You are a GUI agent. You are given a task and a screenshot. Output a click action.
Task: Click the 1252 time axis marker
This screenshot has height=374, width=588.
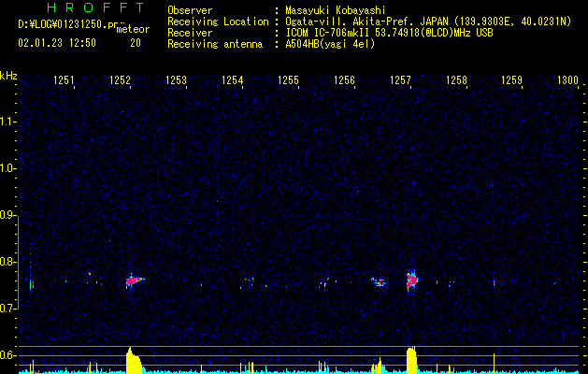(x=120, y=79)
